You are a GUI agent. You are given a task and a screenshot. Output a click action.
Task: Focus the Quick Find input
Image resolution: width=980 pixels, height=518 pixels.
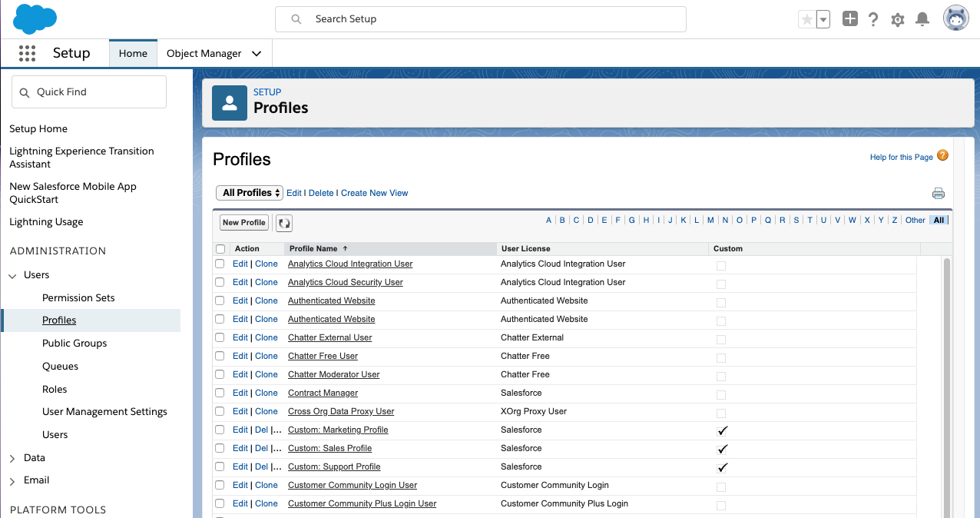89,91
